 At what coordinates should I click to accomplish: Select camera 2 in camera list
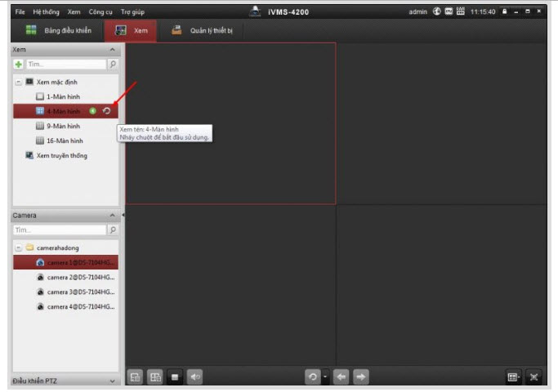click(x=80, y=277)
